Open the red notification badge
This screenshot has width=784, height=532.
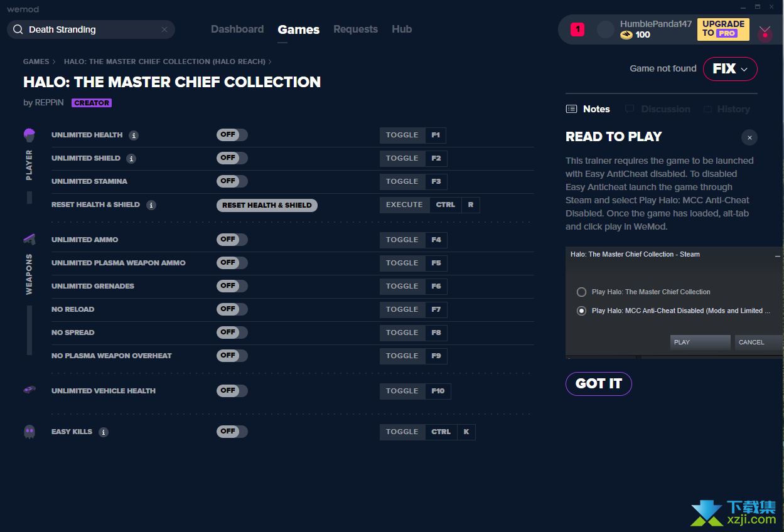(x=577, y=29)
